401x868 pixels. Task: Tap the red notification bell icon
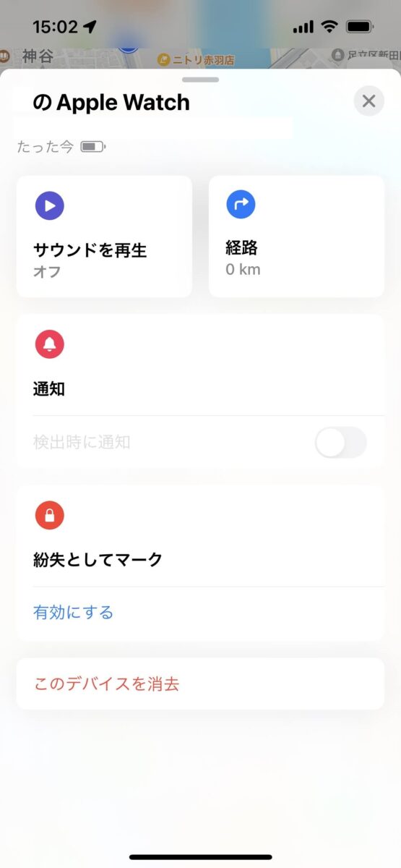50,344
